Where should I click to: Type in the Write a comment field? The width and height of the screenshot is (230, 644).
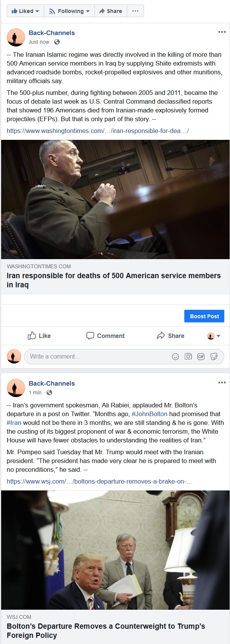click(x=95, y=357)
